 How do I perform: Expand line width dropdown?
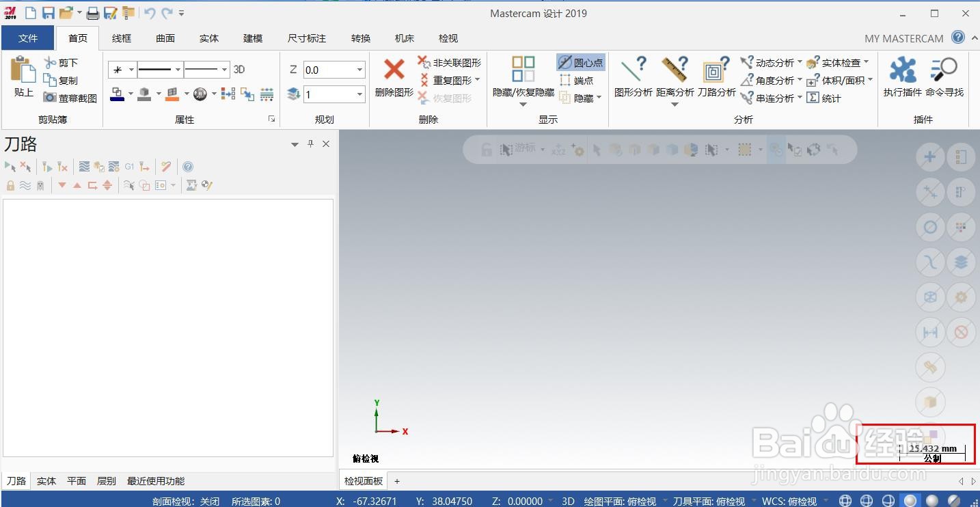pyautogui.click(x=224, y=70)
